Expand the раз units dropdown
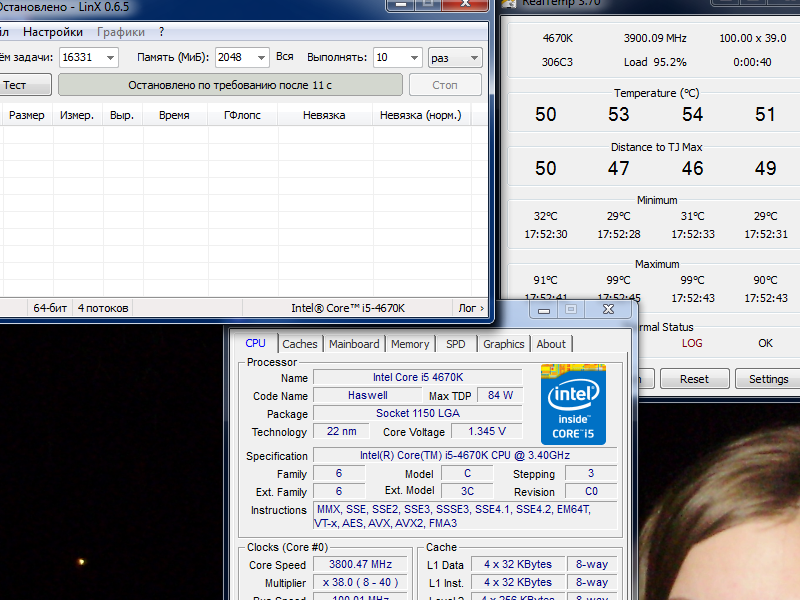This screenshot has height=600, width=800. 455,58
